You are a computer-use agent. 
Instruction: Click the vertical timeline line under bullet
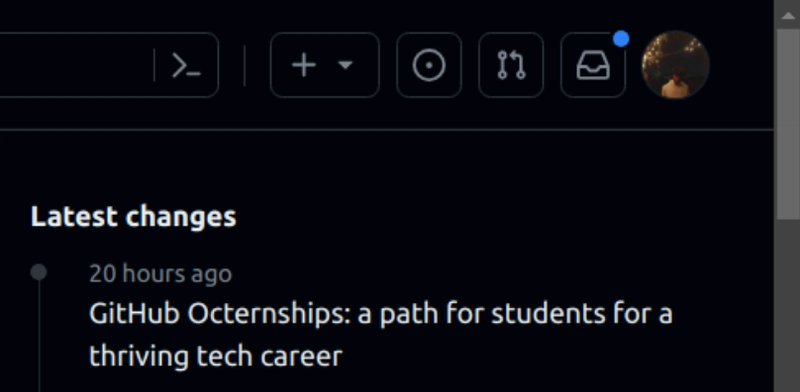39,337
